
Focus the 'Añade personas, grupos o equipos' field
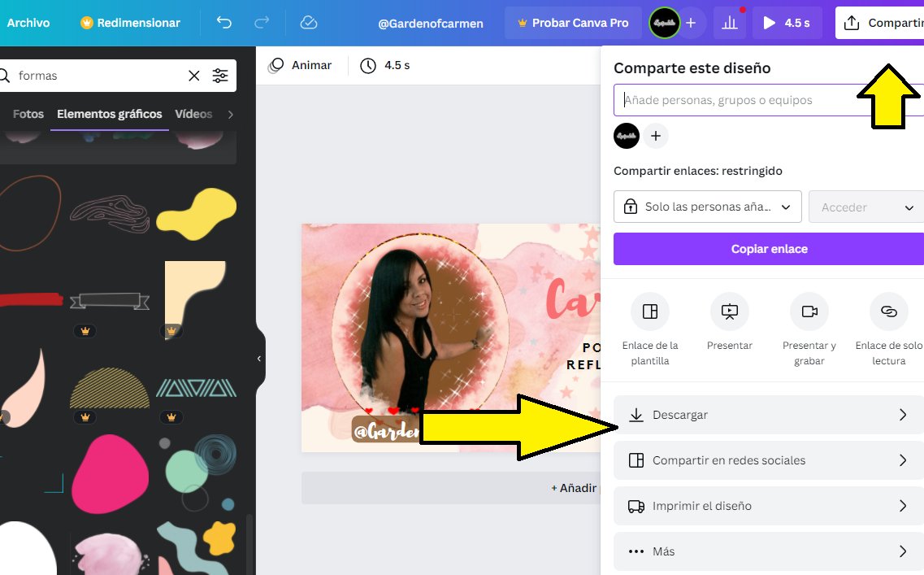click(769, 100)
